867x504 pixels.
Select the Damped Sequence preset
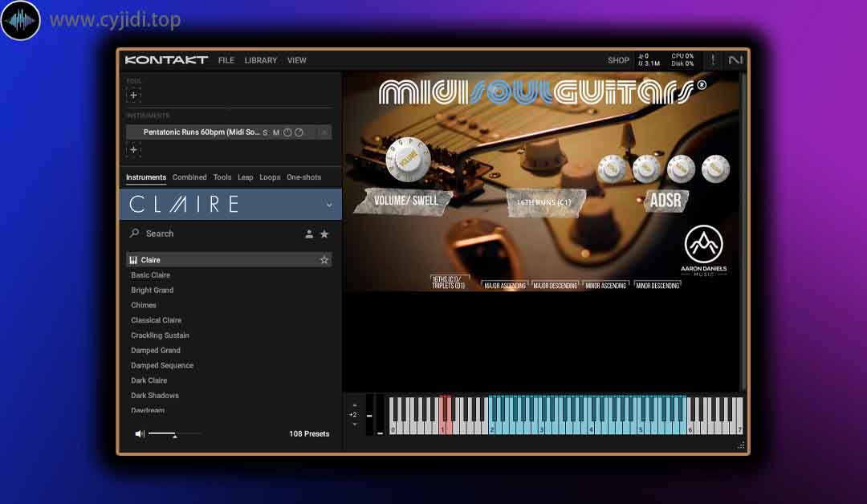tap(162, 365)
